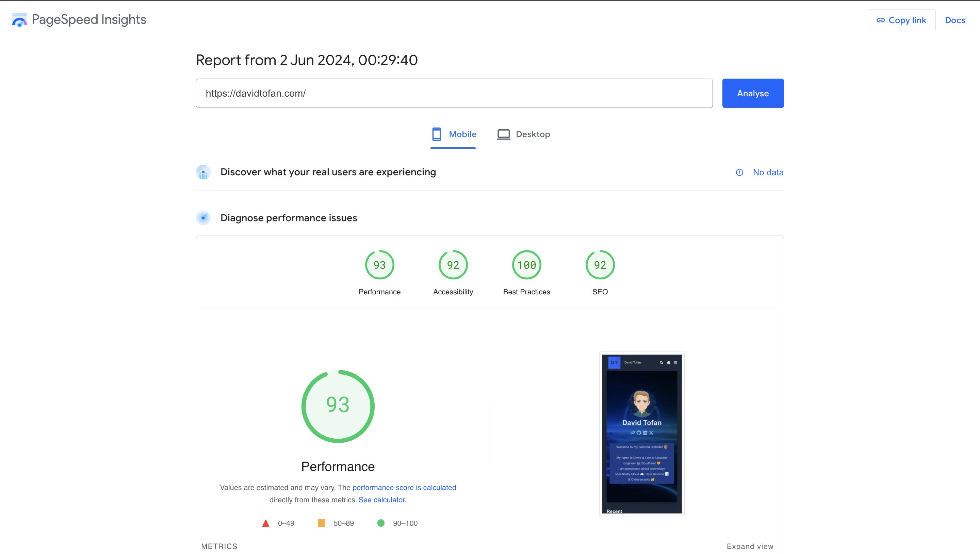Image resolution: width=980 pixels, height=554 pixels.
Task: Click the Best Practices label
Action: click(526, 292)
